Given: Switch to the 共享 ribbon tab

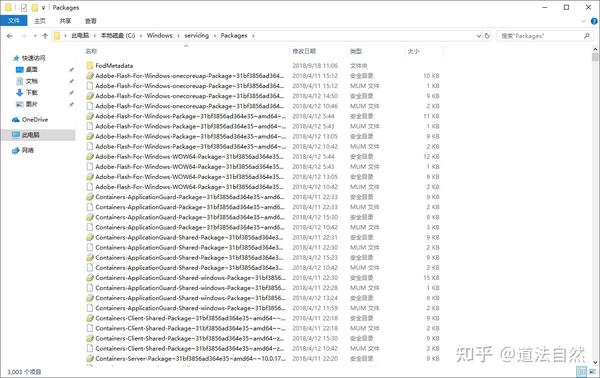Looking at the screenshot, I should pos(65,21).
